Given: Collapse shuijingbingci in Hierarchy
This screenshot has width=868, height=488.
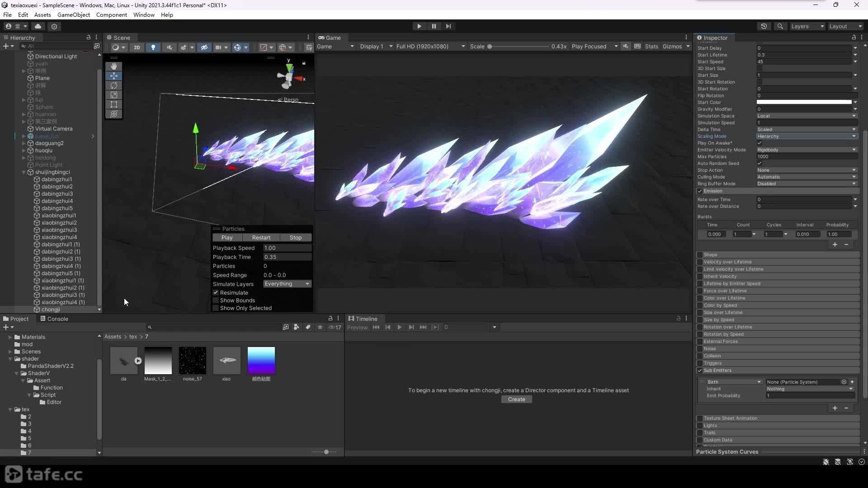Looking at the screenshot, I should click(x=24, y=172).
